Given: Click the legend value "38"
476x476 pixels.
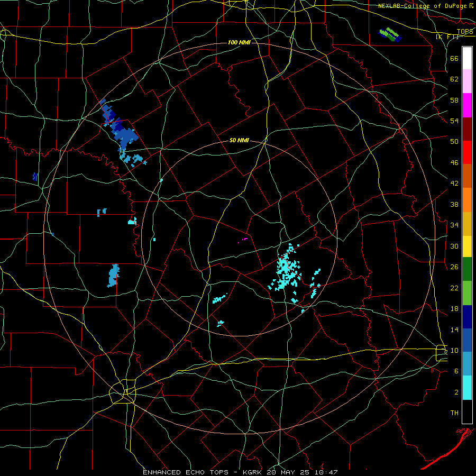Looking at the screenshot, I should pyautogui.click(x=454, y=204).
